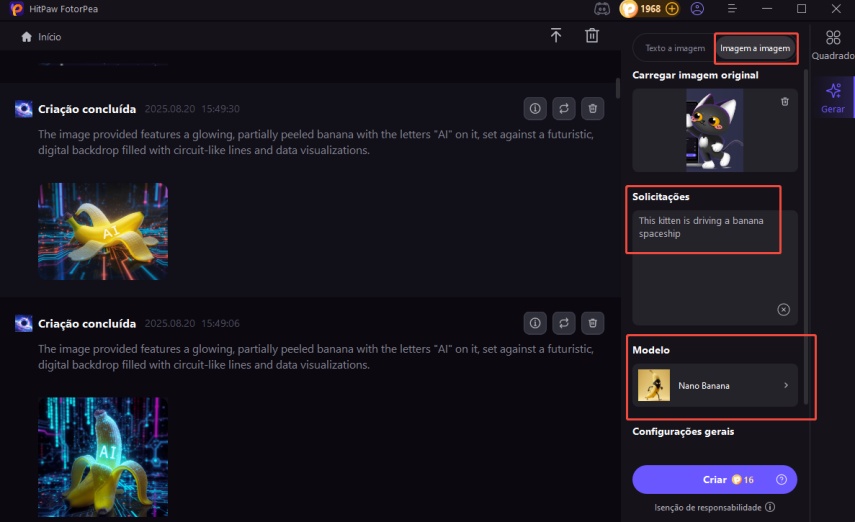Click the add credits plus icon

click(x=672, y=9)
